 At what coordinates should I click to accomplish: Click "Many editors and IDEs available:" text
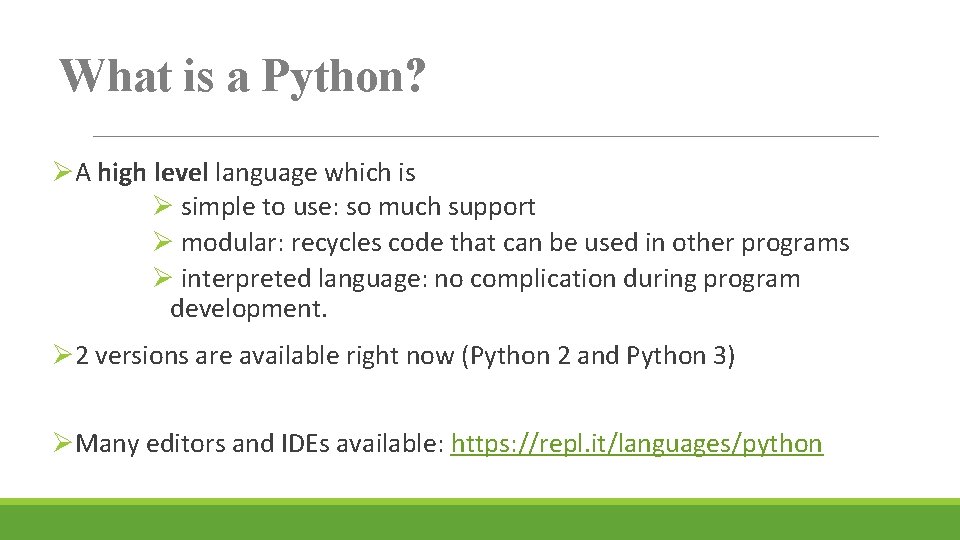click(258, 444)
